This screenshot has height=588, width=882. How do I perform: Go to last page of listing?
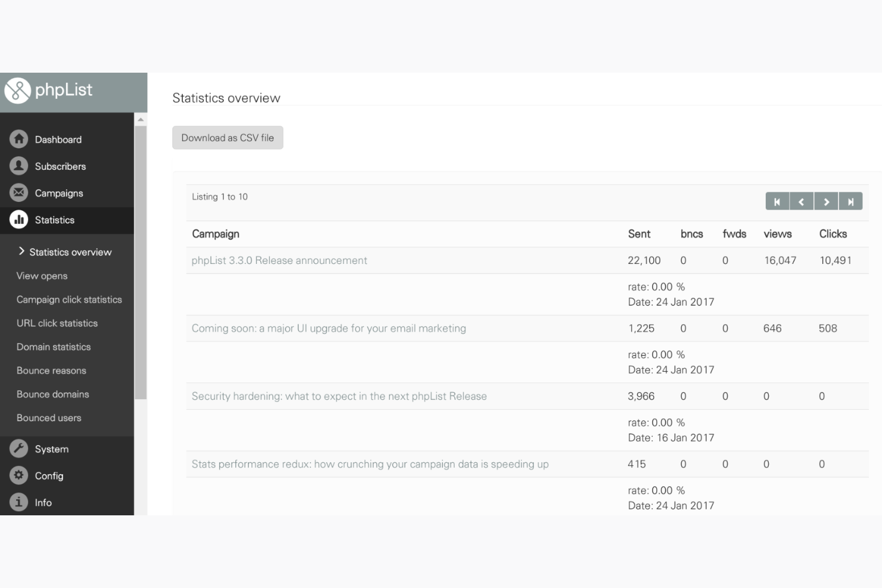click(x=850, y=202)
